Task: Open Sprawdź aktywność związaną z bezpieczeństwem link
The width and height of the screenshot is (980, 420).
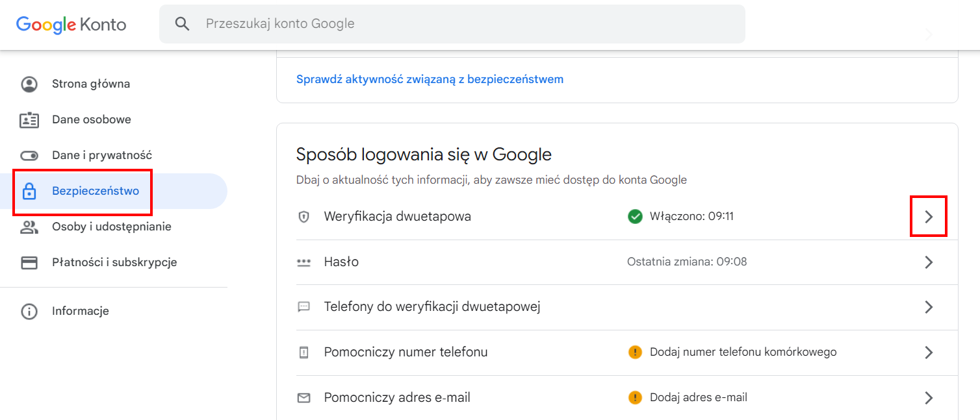Action: click(x=430, y=79)
